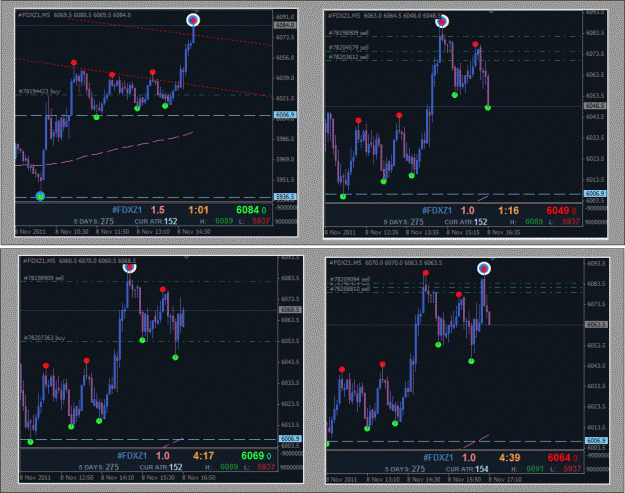Image resolution: width=625 pixels, height=493 pixels.
Task: Select order label #78209294 sell
Action: click(x=350, y=279)
